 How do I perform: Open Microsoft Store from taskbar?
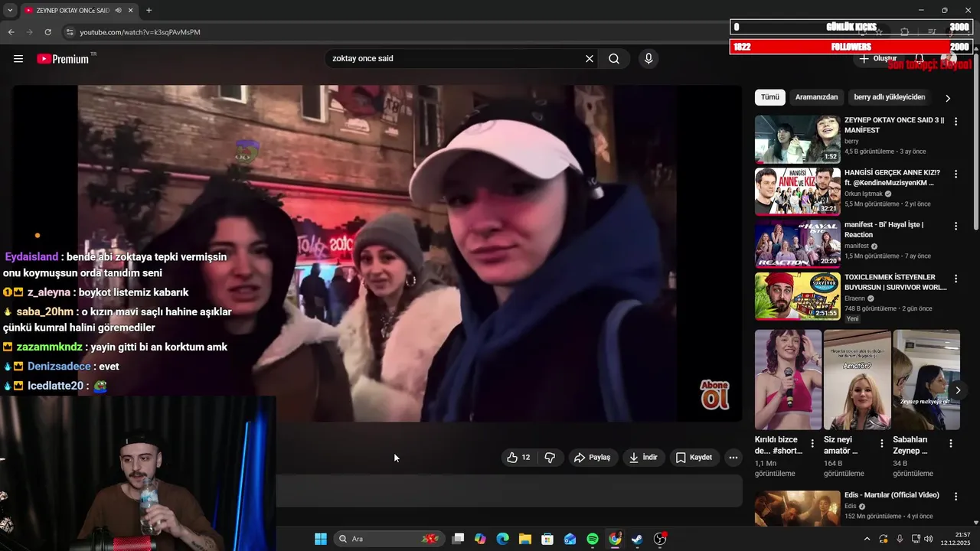click(547, 539)
